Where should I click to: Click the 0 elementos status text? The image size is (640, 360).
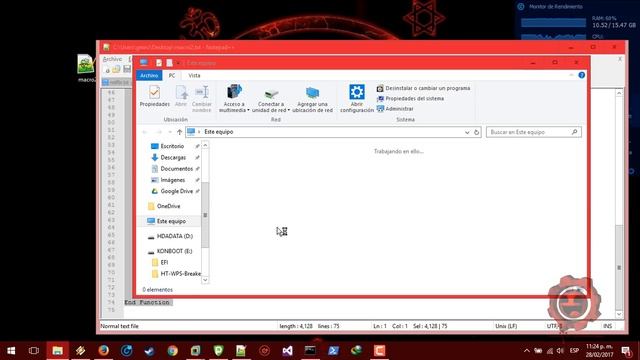[x=158, y=290]
